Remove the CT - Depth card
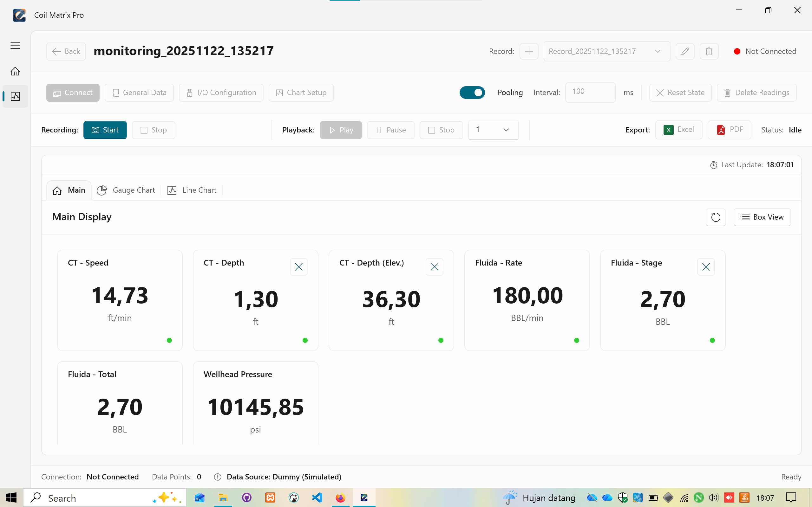The image size is (812, 507). pyautogui.click(x=298, y=267)
